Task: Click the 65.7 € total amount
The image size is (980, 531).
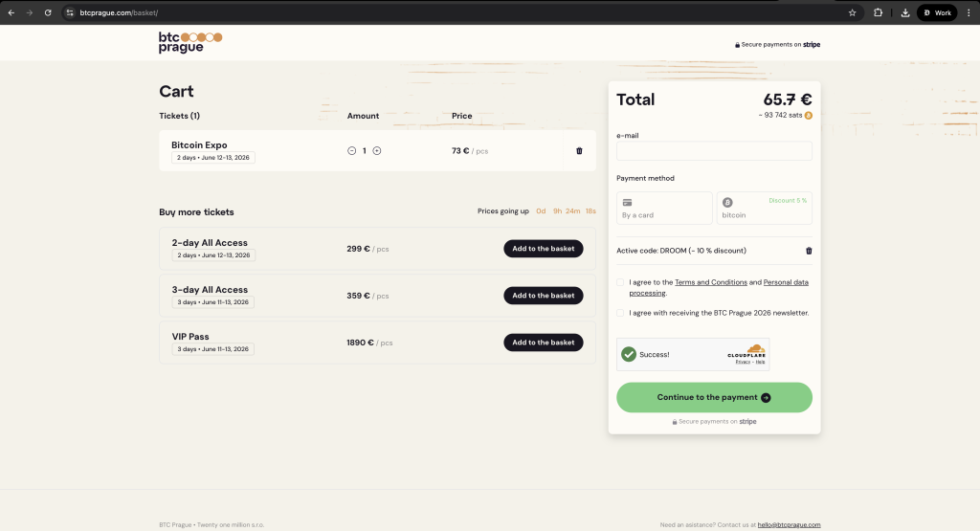Action: (788, 100)
